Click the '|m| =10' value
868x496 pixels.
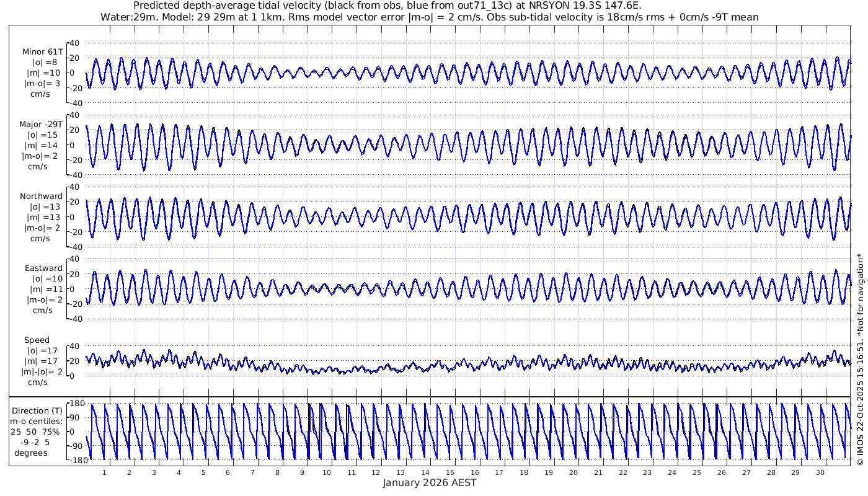tap(43, 73)
